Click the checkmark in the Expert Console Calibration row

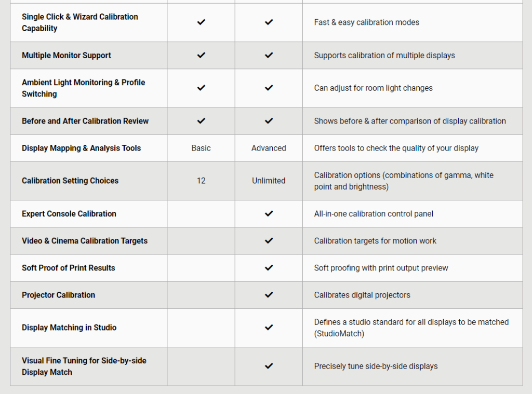tap(269, 214)
